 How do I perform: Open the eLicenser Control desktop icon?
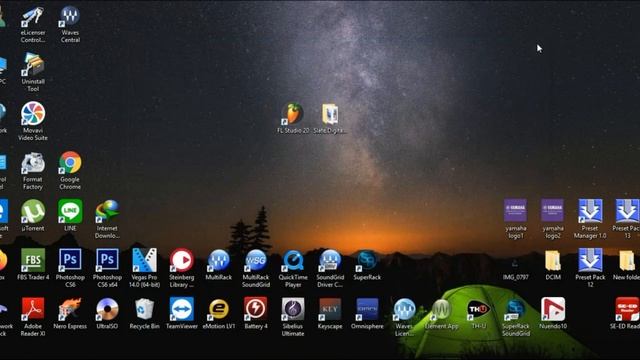pyautogui.click(x=33, y=18)
